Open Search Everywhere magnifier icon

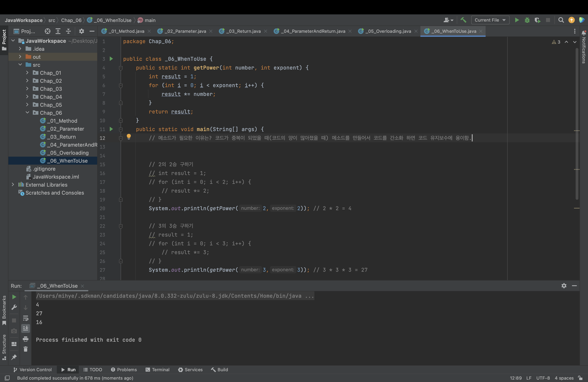561,20
